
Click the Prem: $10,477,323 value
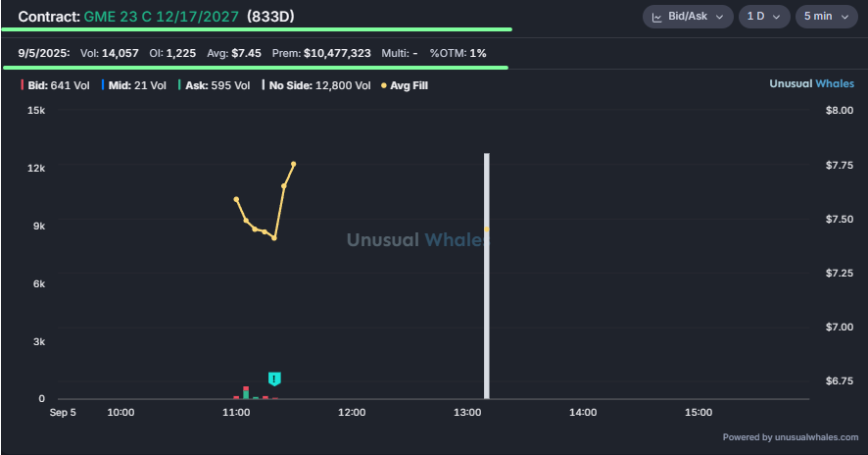pyautogui.click(x=321, y=53)
